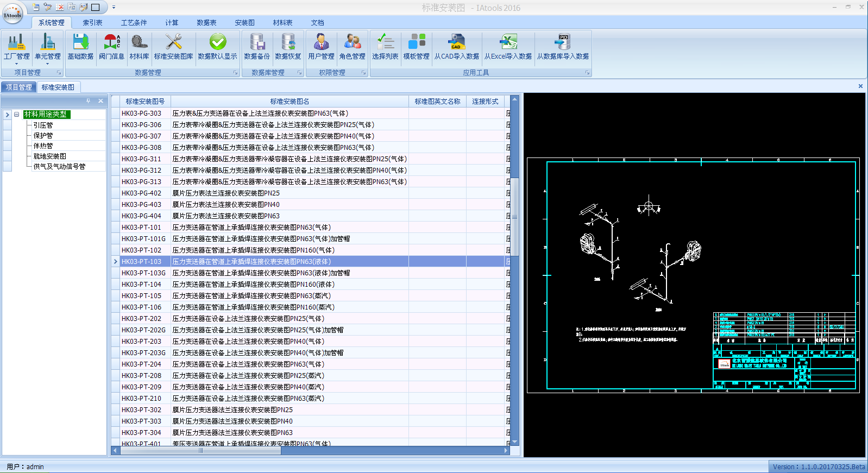Select 保护管 in the tree

coord(43,136)
